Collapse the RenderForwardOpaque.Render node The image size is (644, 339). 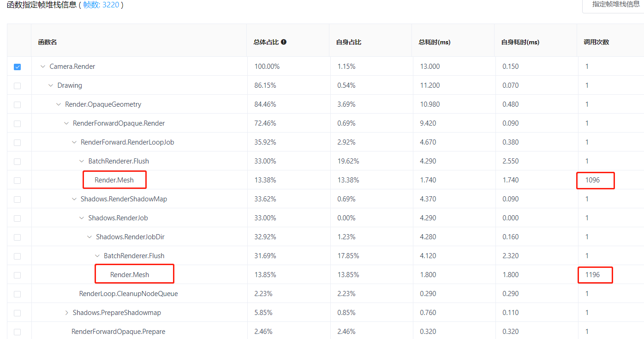coord(66,123)
